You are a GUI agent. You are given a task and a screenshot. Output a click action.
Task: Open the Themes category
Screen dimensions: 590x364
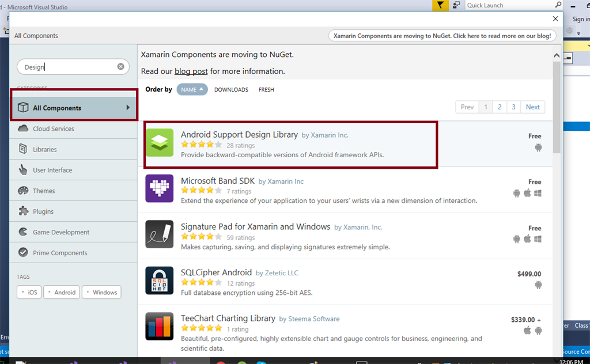74,191
